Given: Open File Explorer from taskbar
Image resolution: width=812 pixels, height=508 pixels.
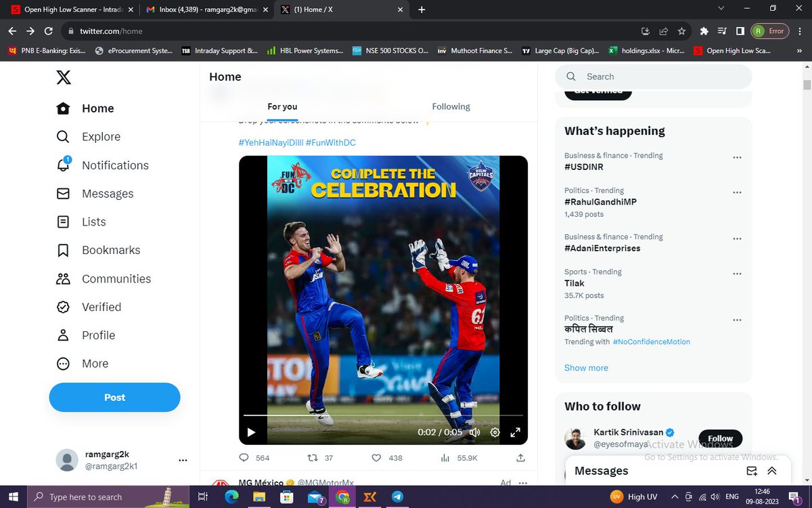Looking at the screenshot, I should point(259,497).
